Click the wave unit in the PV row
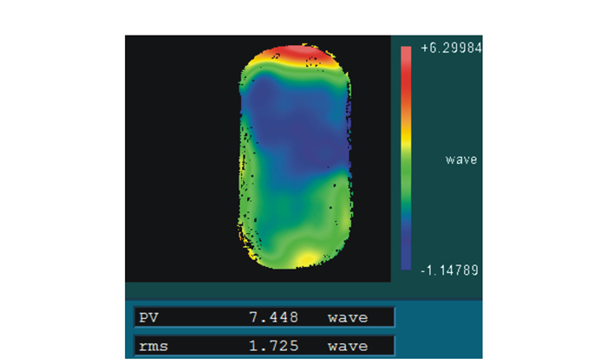The width and height of the screenshot is (607, 364). pos(347,317)
